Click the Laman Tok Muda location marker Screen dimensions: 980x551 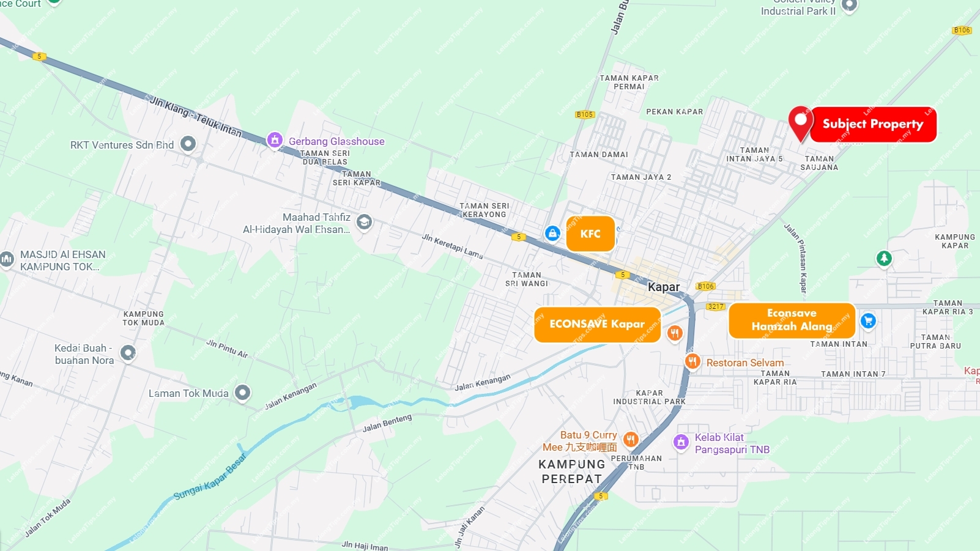point(243,393)
